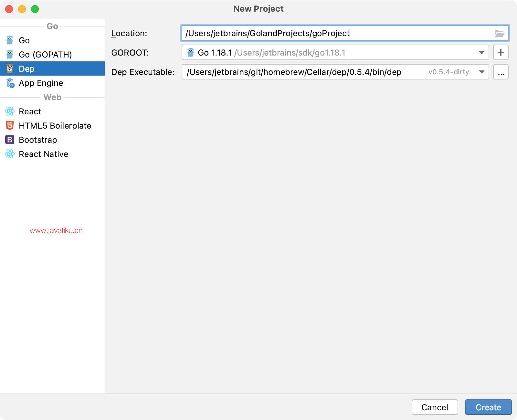
Task: Click the Cancel button
Action: coord(435,407)
